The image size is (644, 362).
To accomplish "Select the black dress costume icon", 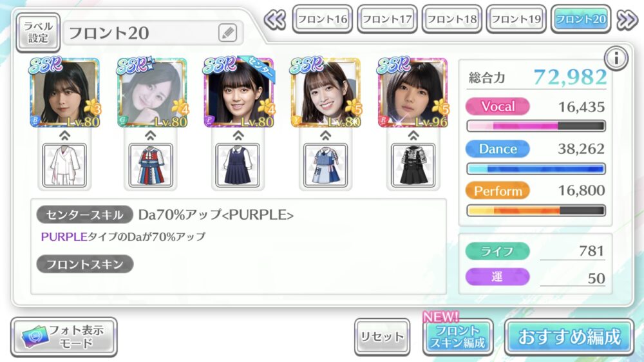I will pyautogui.click(x=413, y=165).
